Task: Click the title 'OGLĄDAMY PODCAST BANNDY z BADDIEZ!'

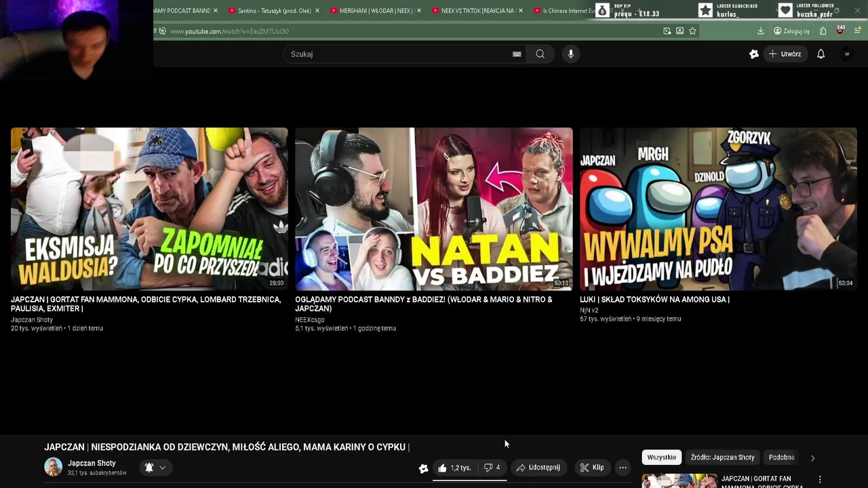Action: coord(424,304)
